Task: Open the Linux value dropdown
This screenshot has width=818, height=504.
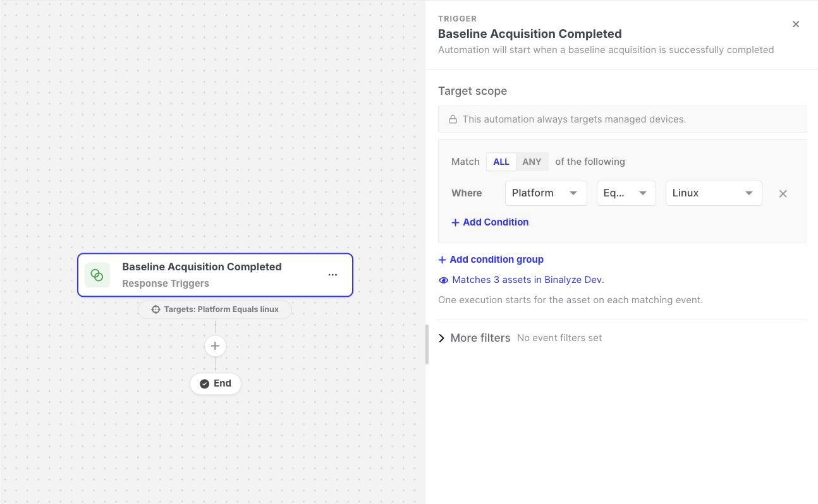Action: click(x=714, y=193)
